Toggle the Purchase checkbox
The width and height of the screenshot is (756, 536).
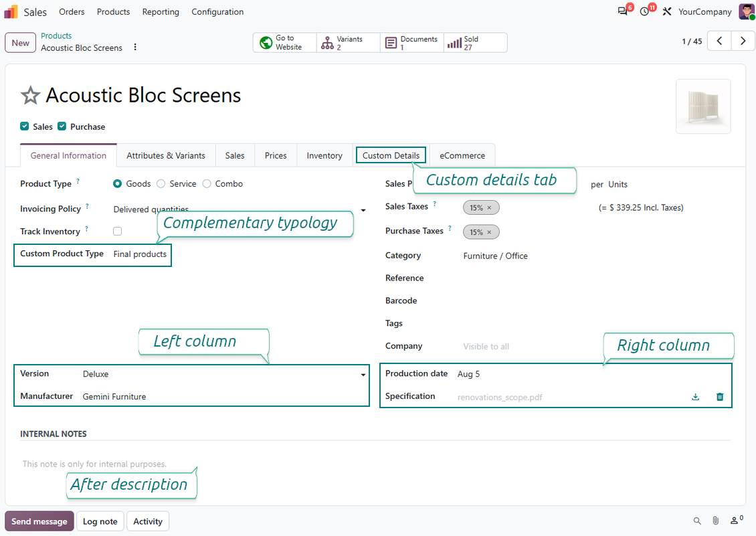click(62, 126)
